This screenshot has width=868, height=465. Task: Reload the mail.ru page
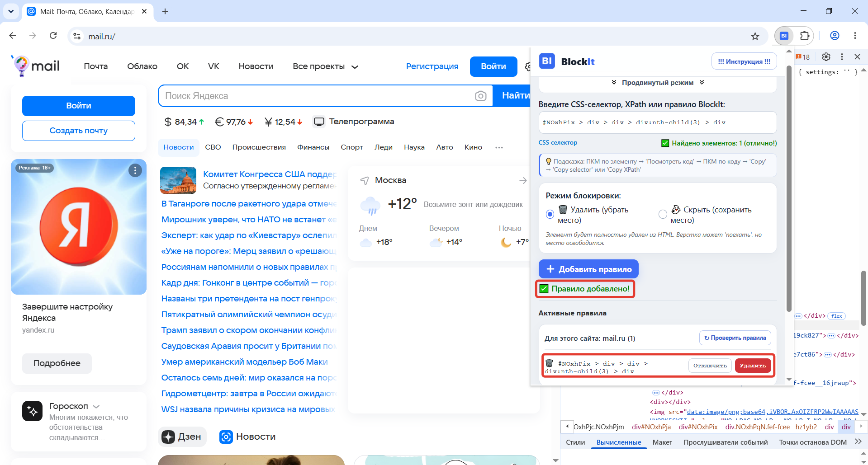(53, 36)
